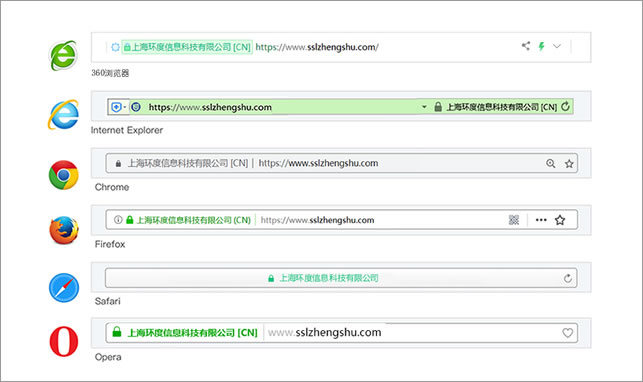Click the green padlock in Opera bar
This screenshot has width=643, height=382.
[x=117, y=332]
